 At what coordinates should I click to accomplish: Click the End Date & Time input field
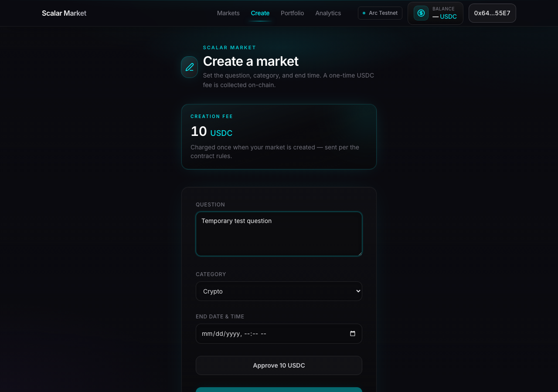pos(279,334)
